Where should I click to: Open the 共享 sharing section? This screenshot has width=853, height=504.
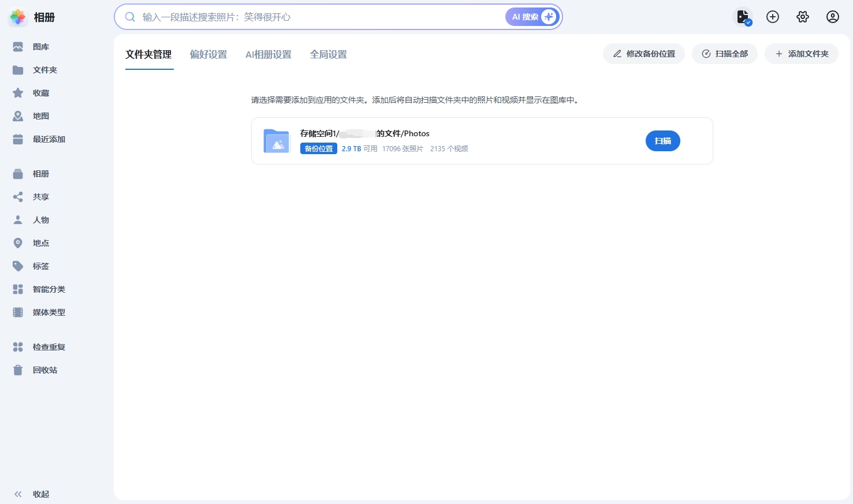click(x=40, y=196)
